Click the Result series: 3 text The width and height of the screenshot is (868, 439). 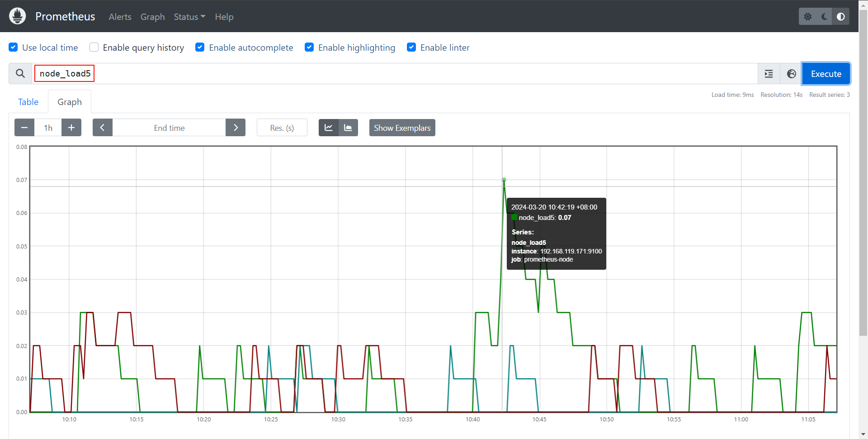coord(829,95)
